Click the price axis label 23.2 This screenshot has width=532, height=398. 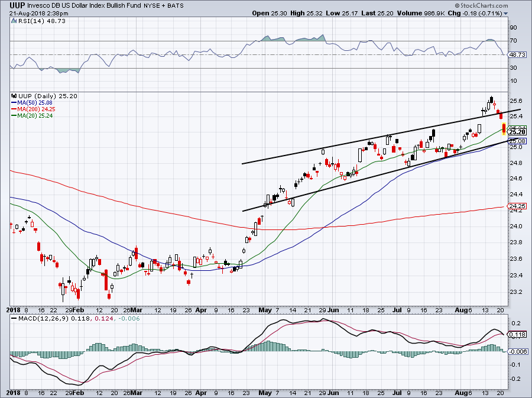515,292
